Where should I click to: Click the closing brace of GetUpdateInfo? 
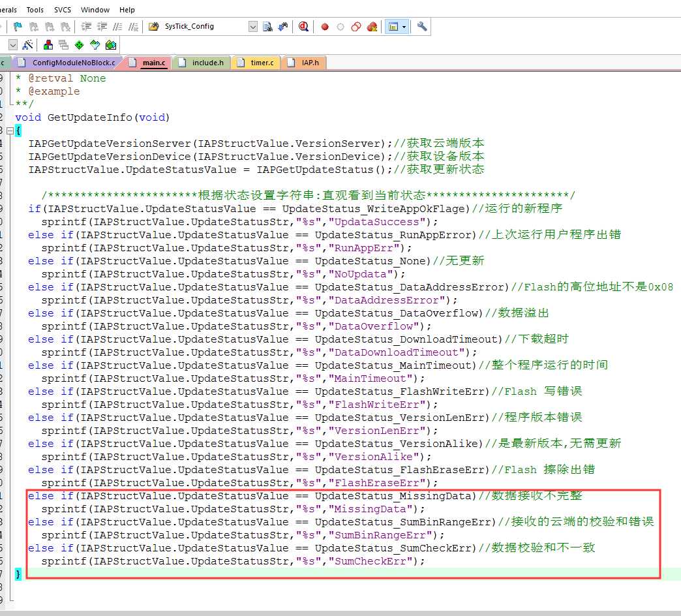18,574
